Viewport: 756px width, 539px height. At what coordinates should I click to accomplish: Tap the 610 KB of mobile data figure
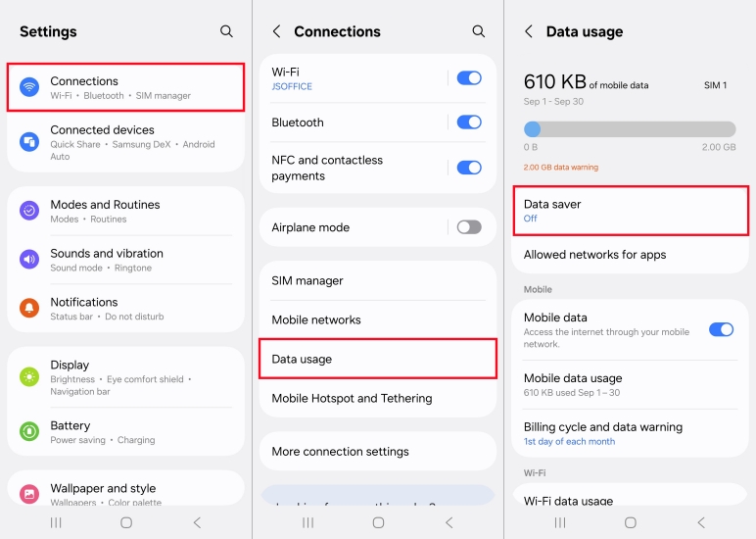[586, 82]
